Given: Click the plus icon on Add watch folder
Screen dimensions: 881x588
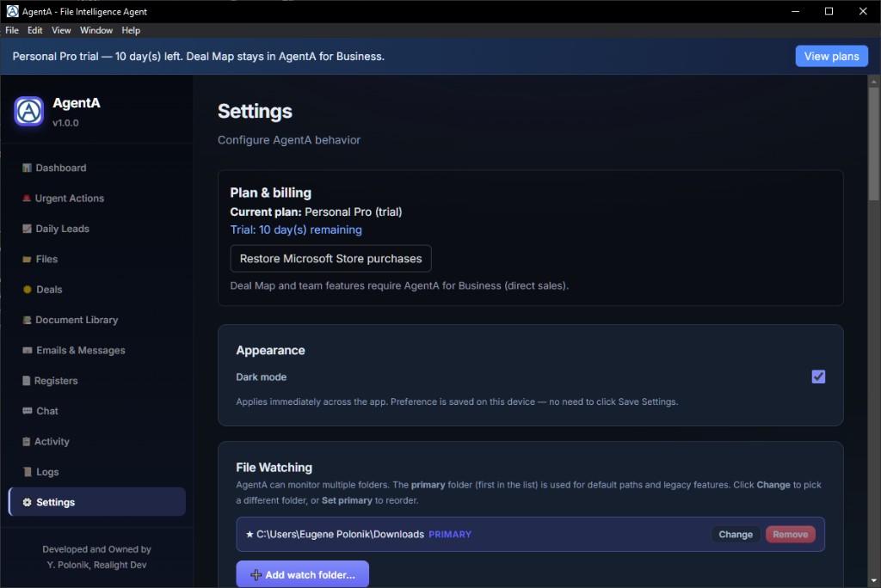Looking at the screenshot, I should (256, 574).
